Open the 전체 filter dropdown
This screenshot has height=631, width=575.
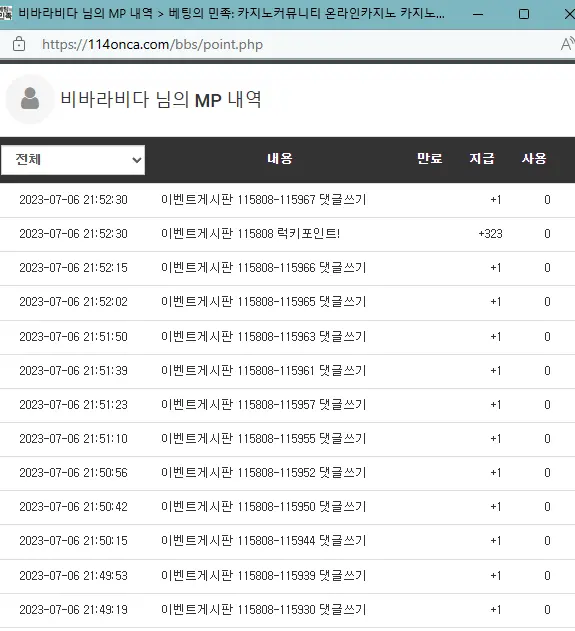[x=73, y=160]
